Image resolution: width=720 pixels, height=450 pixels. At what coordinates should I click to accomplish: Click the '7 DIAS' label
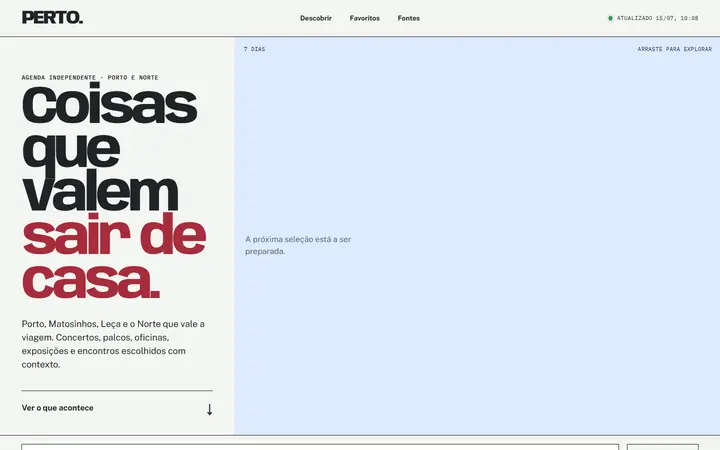pos(254,49)
